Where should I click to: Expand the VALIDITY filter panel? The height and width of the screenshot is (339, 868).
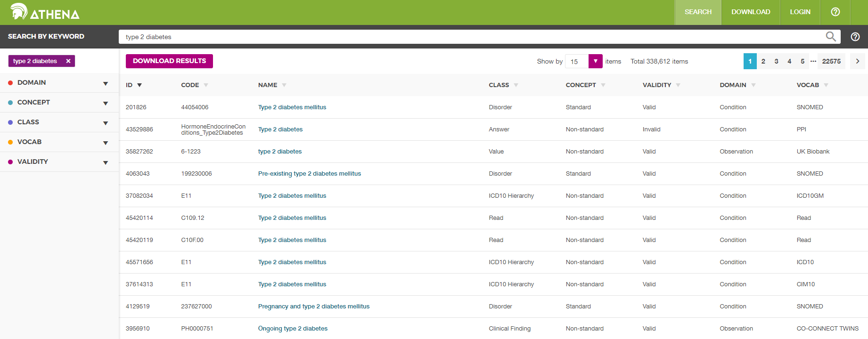pos(106,162)
